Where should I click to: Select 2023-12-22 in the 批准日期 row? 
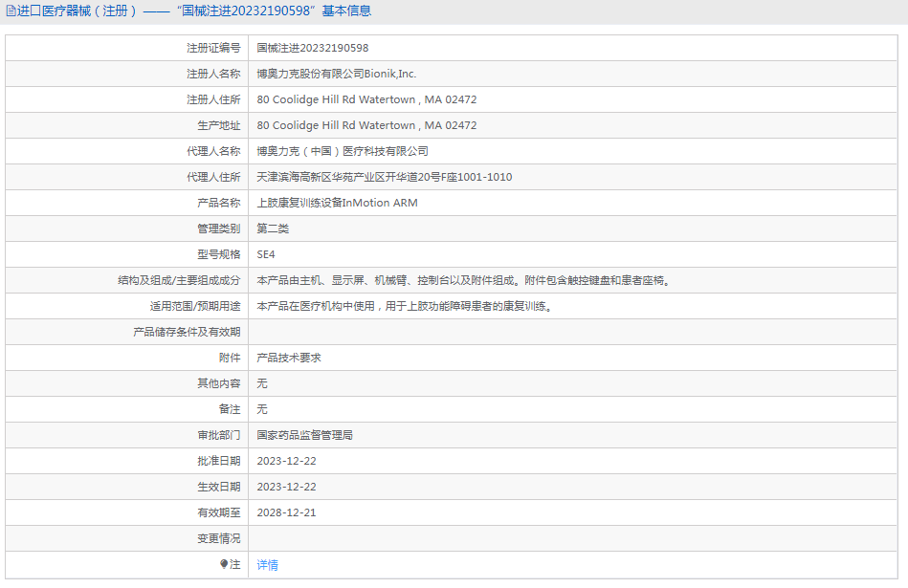coord(287,461)
